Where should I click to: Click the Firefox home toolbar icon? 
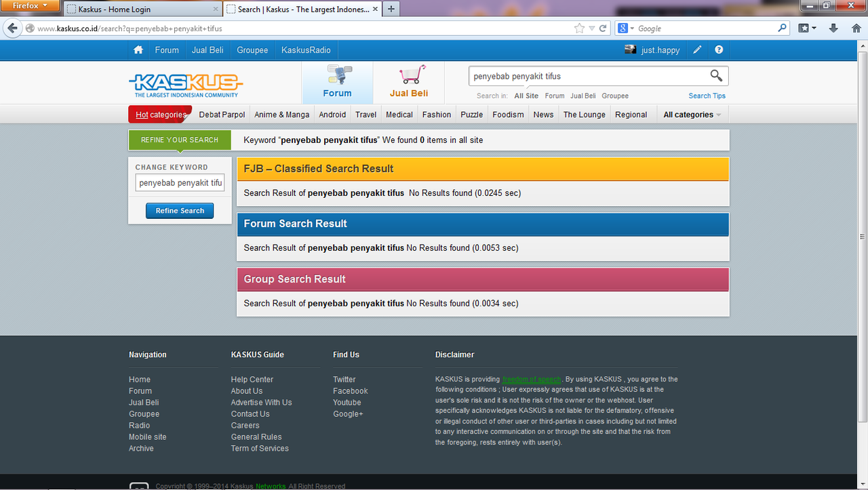(856, 28)
